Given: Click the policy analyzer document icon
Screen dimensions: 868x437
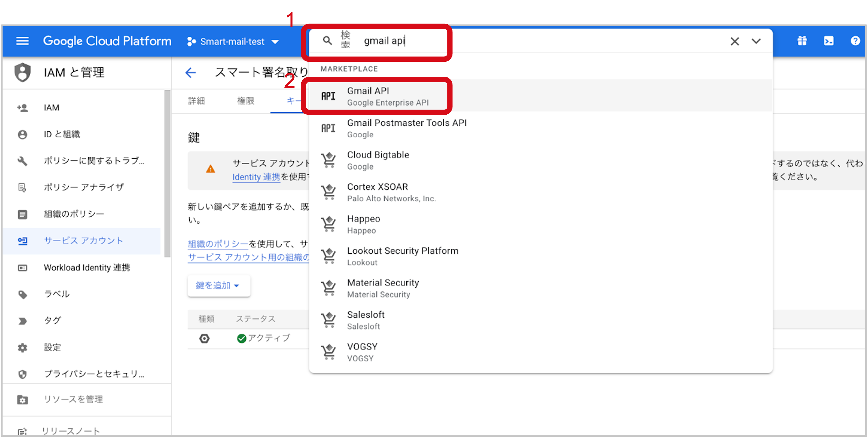Looking at the screenshot, I should [x=23, y=188].
